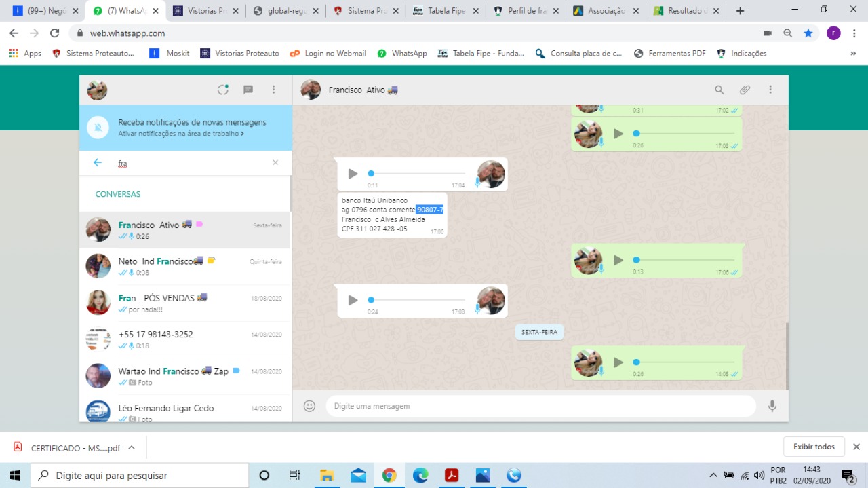Switch to Tabela Fipe browser tab
The width and height of the screenshot is (868, 488).
448,11
